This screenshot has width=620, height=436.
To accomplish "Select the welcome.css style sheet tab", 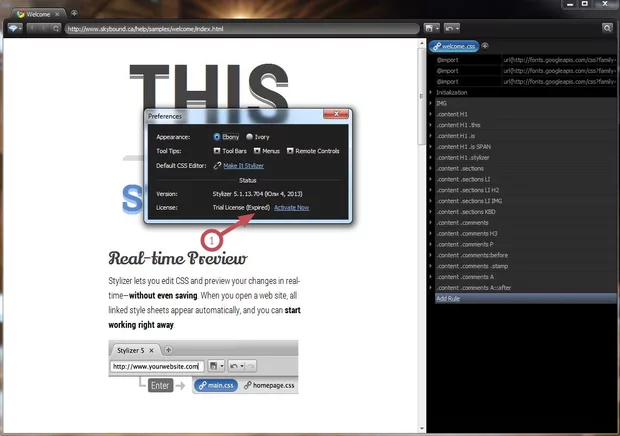I will point(454,46).
